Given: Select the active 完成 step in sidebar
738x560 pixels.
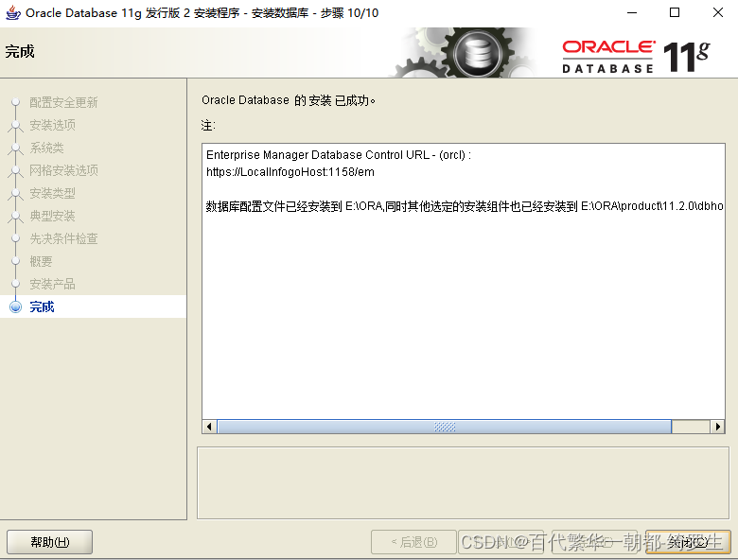Looking at the screenshot, I should pos(93,306).
